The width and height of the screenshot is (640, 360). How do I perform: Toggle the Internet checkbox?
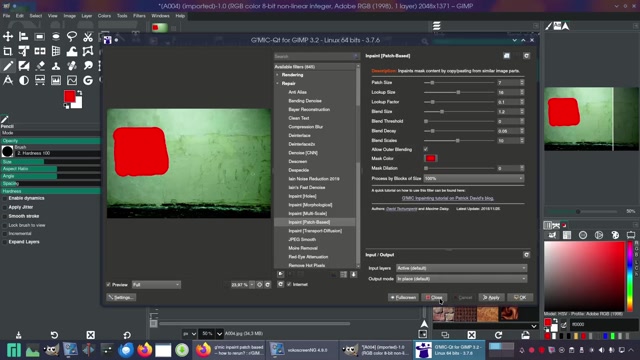[x=289, y=284]
